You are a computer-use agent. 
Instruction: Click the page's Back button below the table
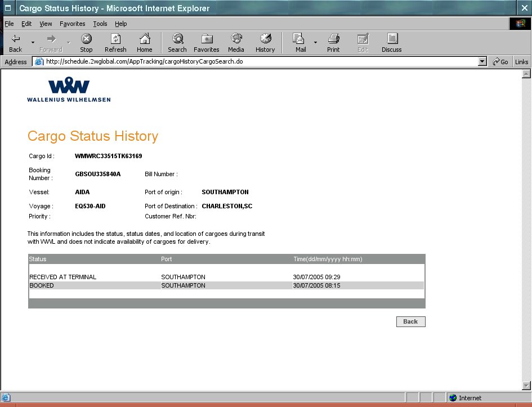410,321
